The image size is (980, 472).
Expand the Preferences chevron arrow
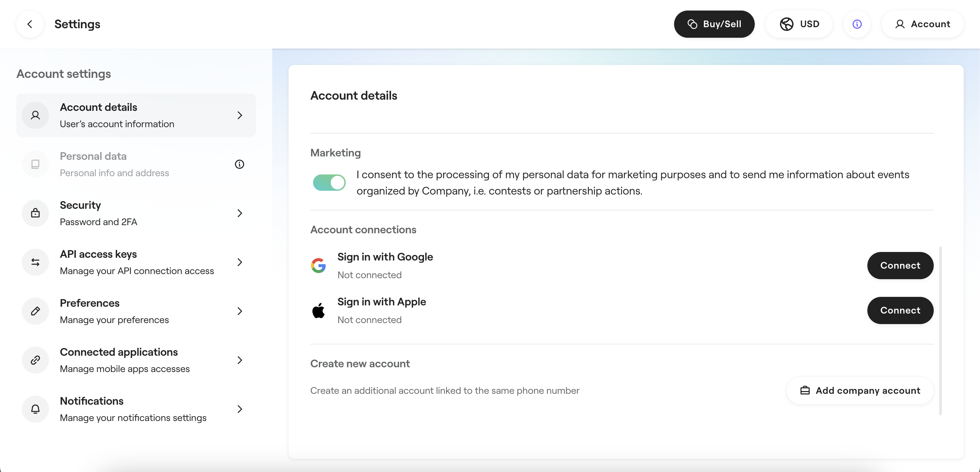click(240, 311)
